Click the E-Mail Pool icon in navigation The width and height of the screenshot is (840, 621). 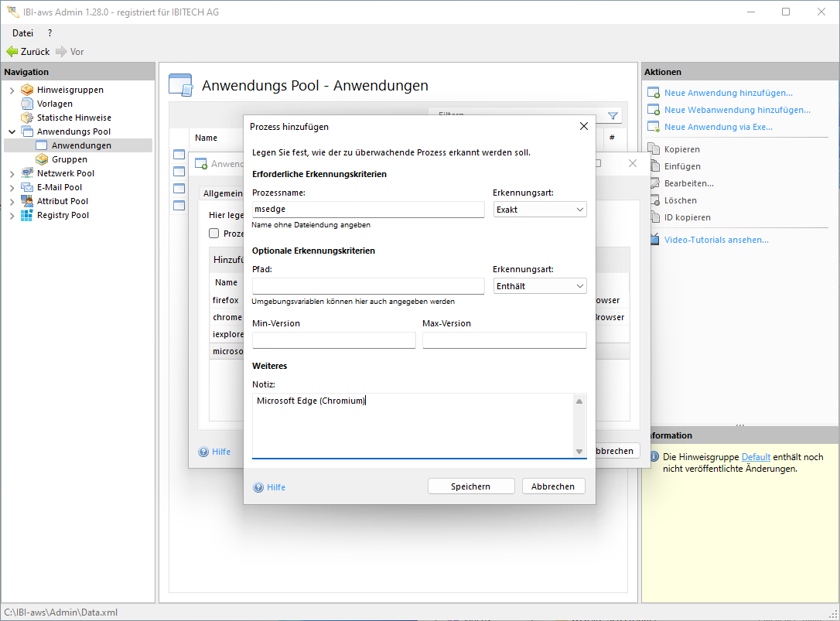(27, 187)
